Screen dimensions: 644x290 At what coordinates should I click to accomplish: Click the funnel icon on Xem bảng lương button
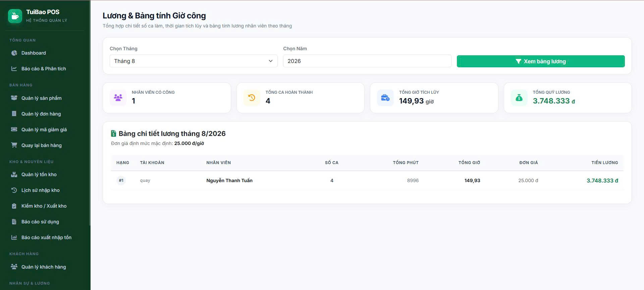(x=518, y=61)
